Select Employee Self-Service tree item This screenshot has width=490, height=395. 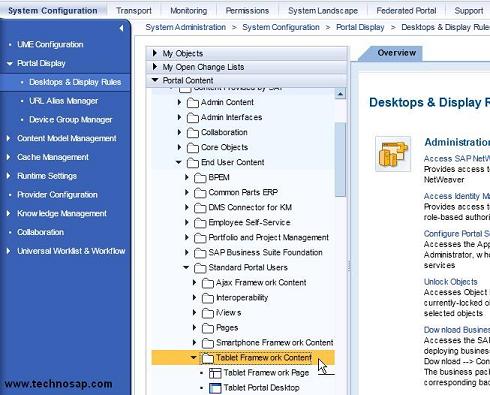point(249,222)
